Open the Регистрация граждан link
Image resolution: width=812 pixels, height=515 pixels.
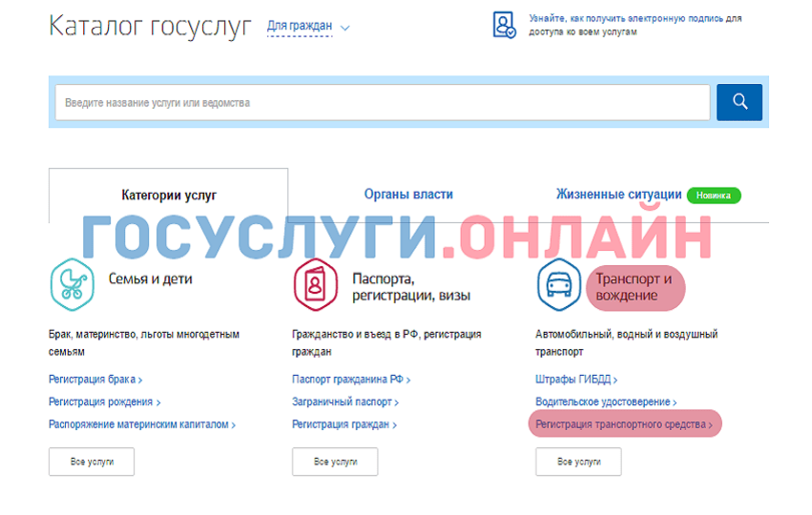344,424
